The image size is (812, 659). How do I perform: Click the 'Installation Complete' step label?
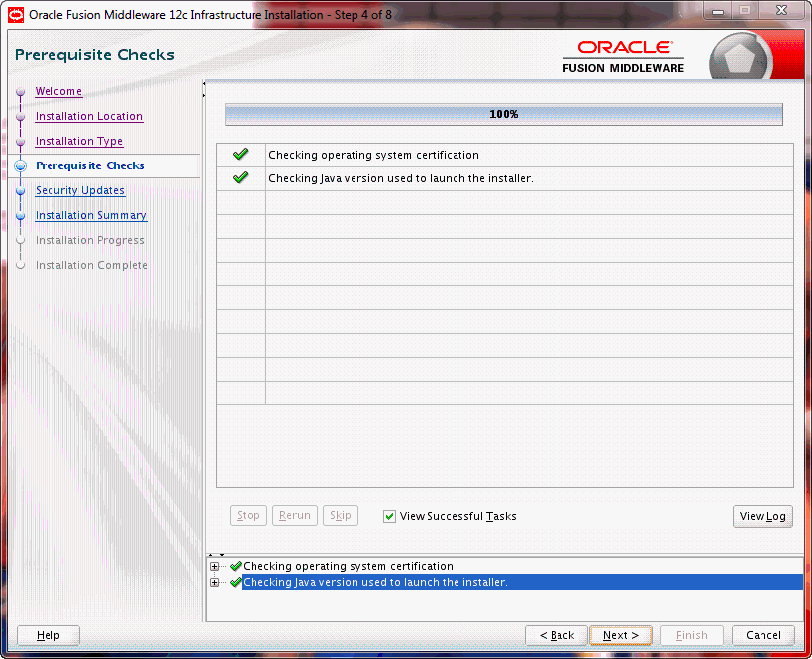[91, 265]
